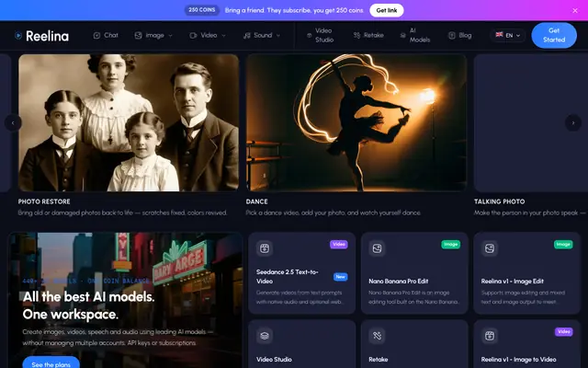Viewport: 588px width, 368px height.
Task: Open AI Models from the navbar
Action: [x=414, y=35]
